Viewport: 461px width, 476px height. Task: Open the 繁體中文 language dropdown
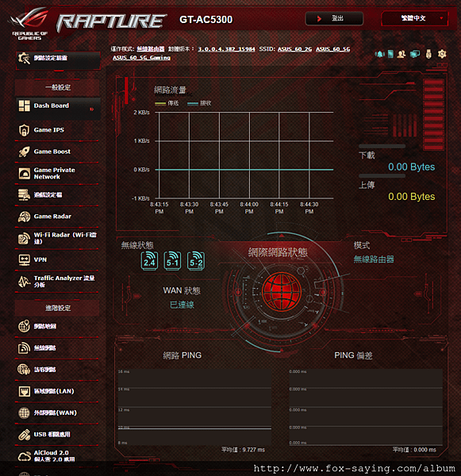[x=415, y=18]
